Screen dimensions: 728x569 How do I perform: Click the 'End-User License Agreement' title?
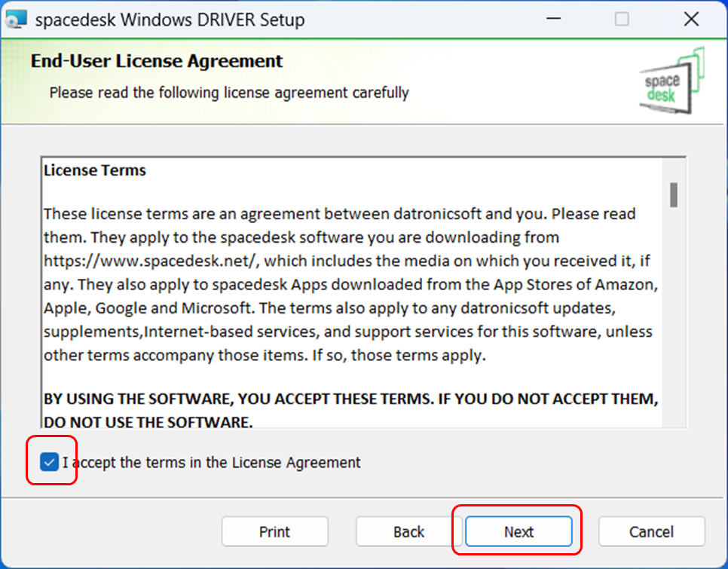click(157, 61)
